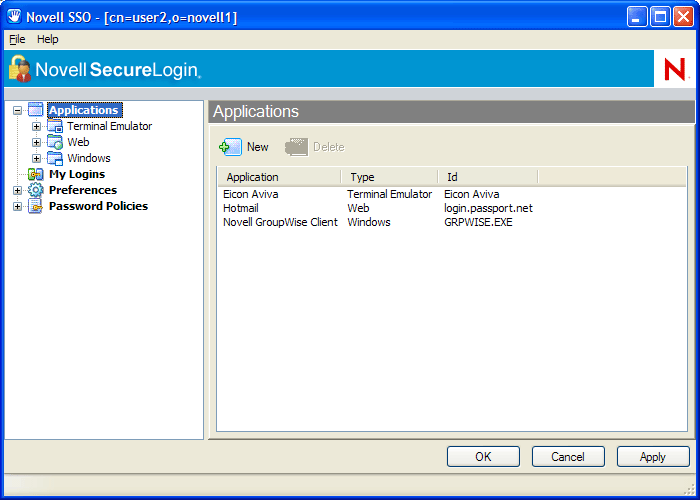700x500 pixels.
Task: Select the Windows tree label
Action: click(89, 158)
